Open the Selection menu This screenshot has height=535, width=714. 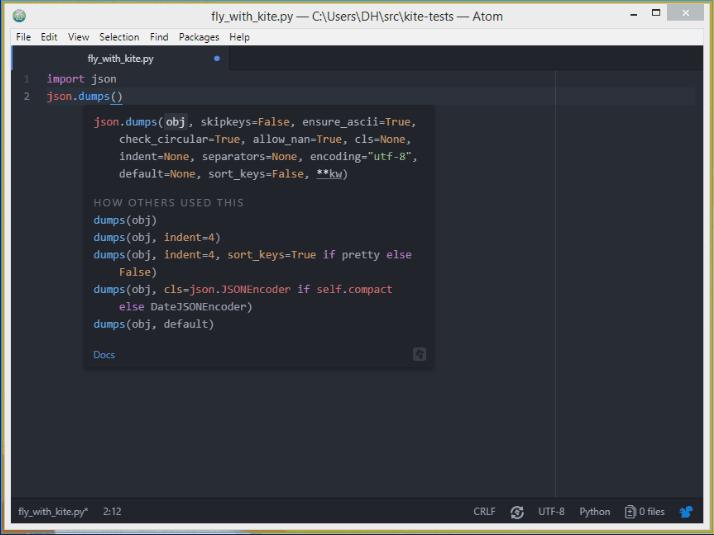pos(119,37)
